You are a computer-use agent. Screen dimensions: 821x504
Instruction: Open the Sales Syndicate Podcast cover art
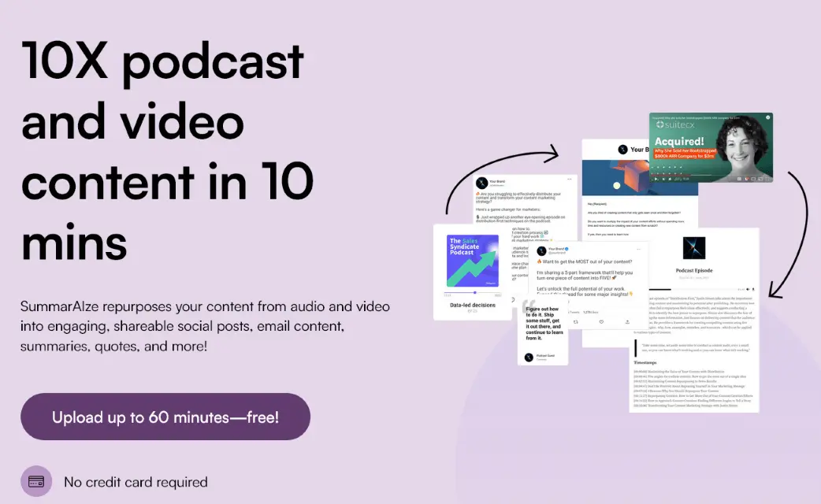pyautogui.click(x=473, y=261)
